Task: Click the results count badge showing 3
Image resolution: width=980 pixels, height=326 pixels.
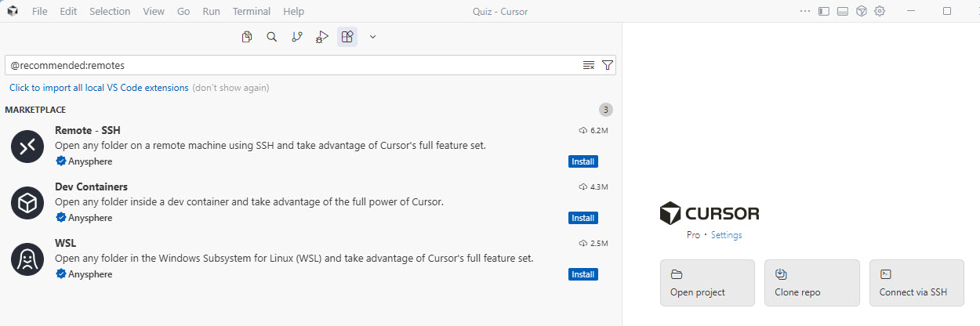Action: pos(605,110)
